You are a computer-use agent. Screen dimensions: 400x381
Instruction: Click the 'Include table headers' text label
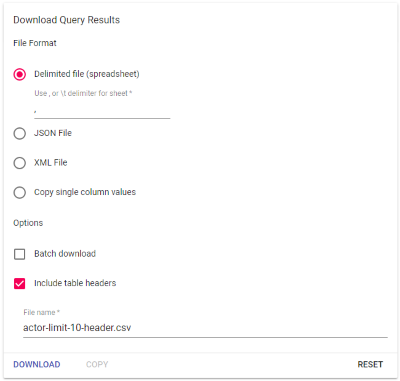(x=75, y=283)
